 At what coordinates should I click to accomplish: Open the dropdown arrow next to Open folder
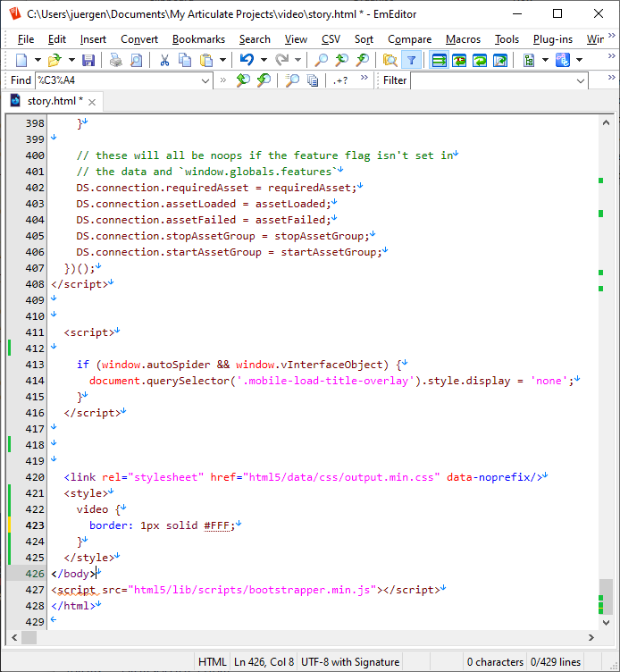click(71, 60)
